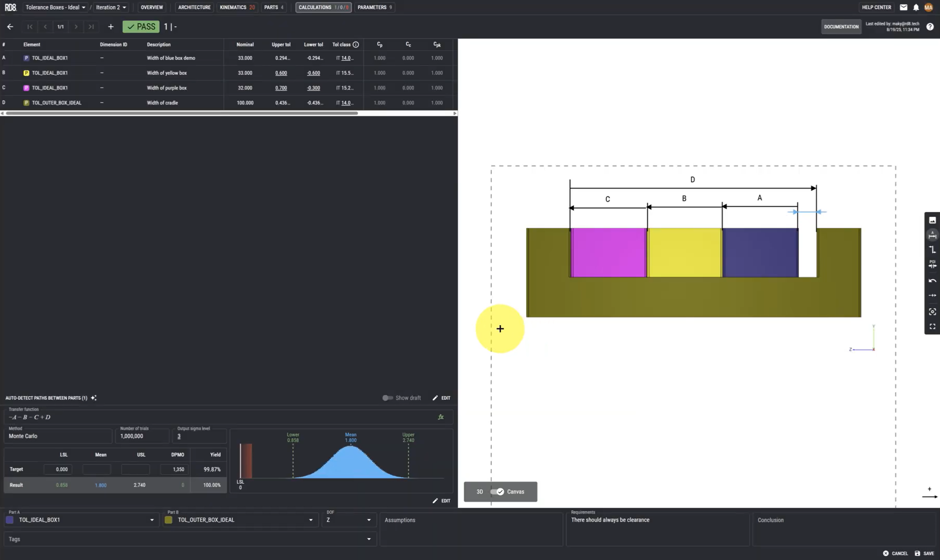
Task: Toggle between 3D and Canvas view
Action: point(497,491)
